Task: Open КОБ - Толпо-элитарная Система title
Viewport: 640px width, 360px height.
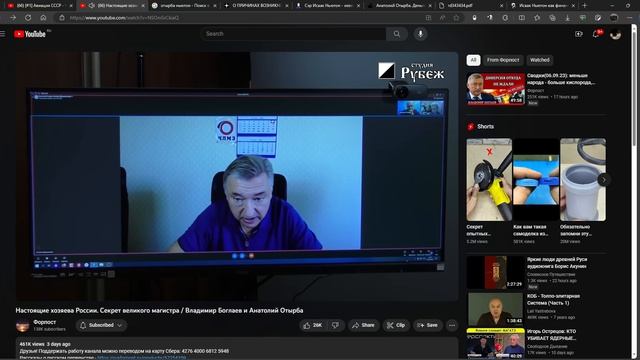Action: point(553,300)
